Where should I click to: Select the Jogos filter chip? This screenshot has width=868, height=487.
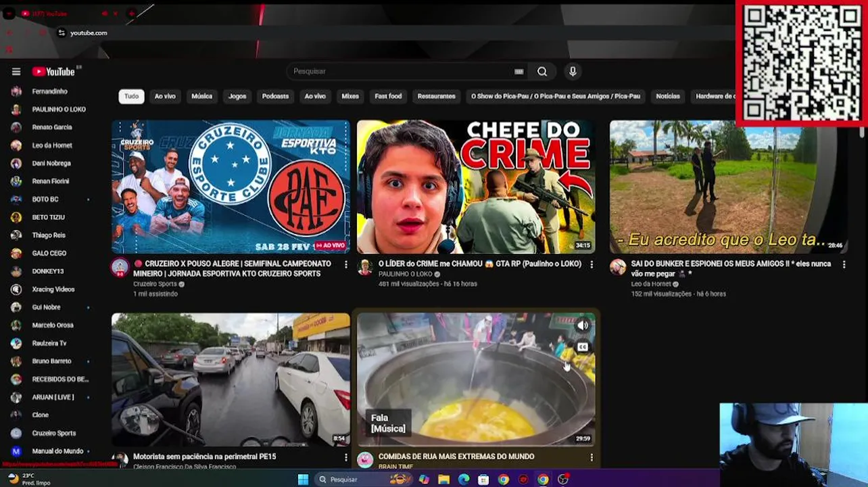coord(237,96)
